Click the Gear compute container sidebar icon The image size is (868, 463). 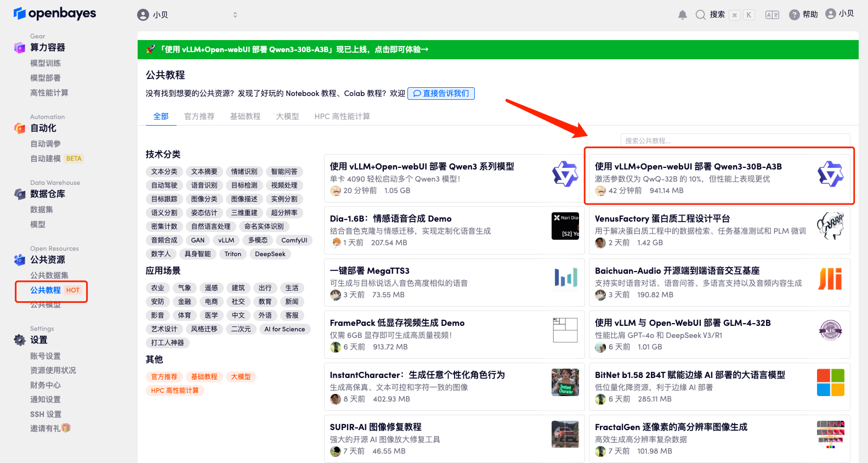(20, 48)
